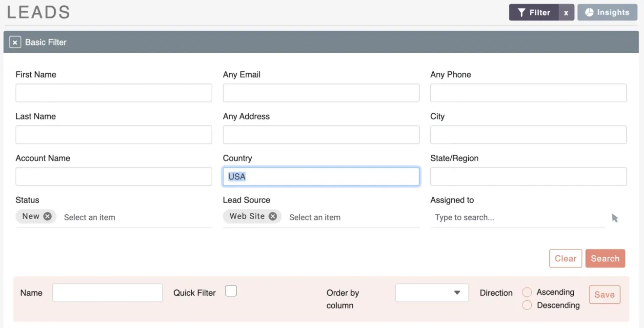Select Descending sort direction
Screen dimensions: 644x328
[x=527, y=305]
